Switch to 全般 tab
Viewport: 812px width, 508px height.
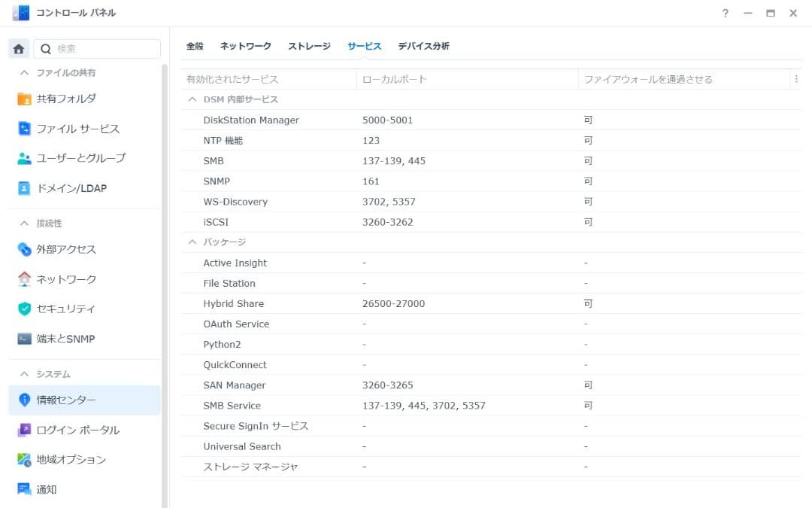point(195,46)
